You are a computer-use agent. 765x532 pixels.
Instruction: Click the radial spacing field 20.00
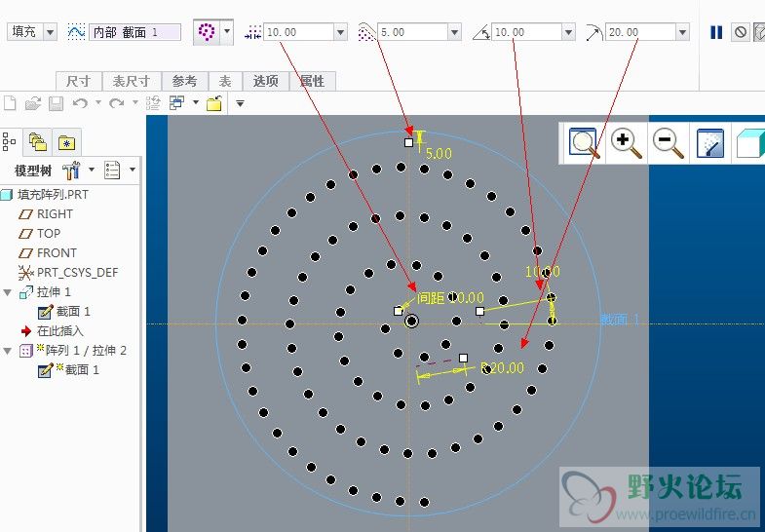(640, 33)
